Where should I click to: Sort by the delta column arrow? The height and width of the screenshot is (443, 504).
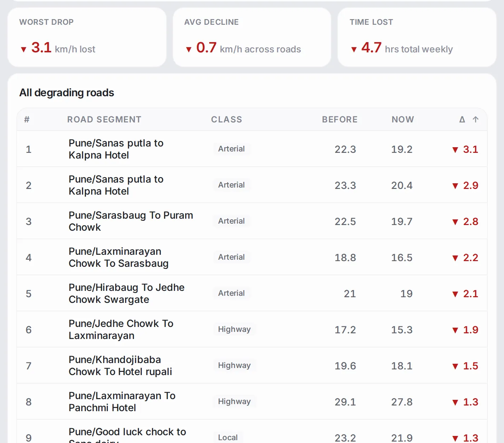[x=475, y=120]
